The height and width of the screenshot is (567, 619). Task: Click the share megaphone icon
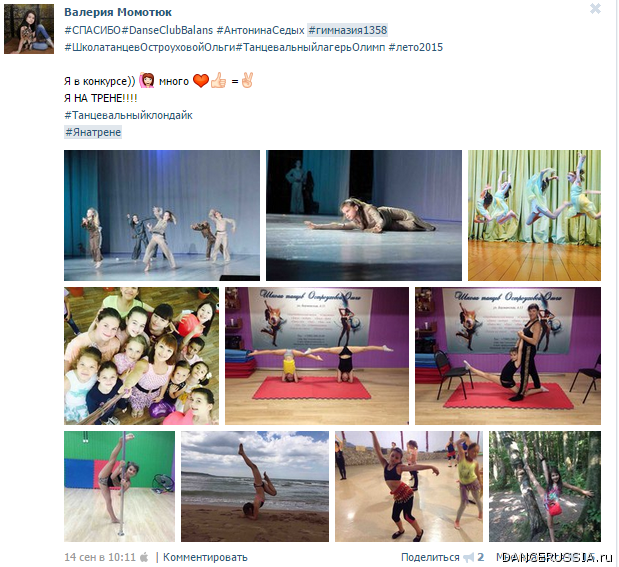pyautogui.click(x=469, y=557)
